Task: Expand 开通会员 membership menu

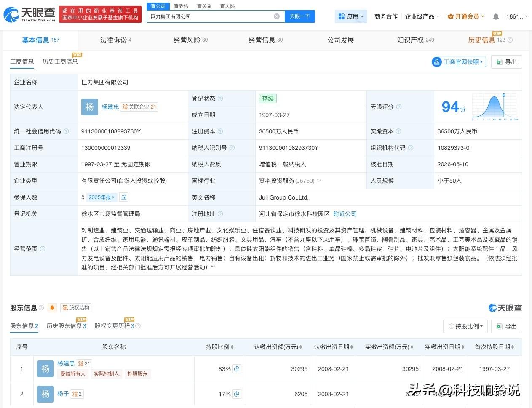Action: tap(466, 16)
